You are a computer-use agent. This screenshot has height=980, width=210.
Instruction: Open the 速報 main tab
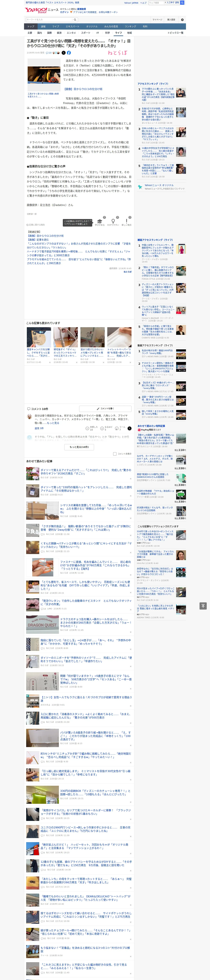pos(43,27)
